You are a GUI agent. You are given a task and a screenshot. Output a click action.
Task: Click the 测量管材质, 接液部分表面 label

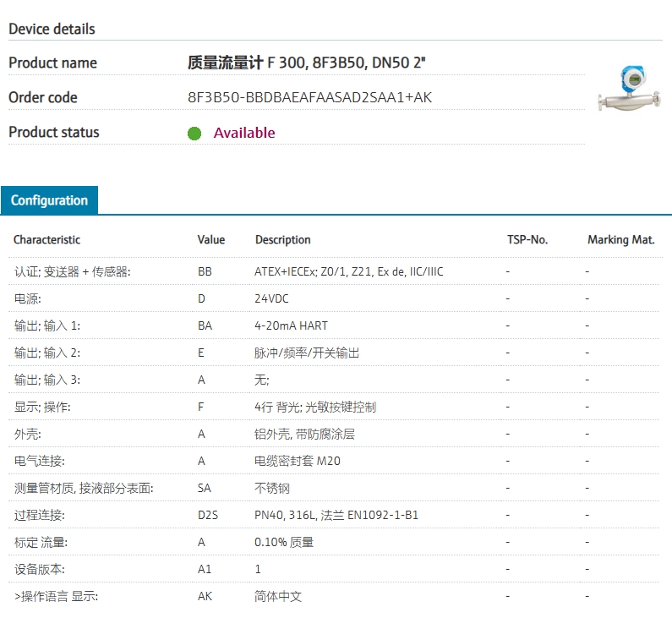pyautogui.click(x=84, y=488)
